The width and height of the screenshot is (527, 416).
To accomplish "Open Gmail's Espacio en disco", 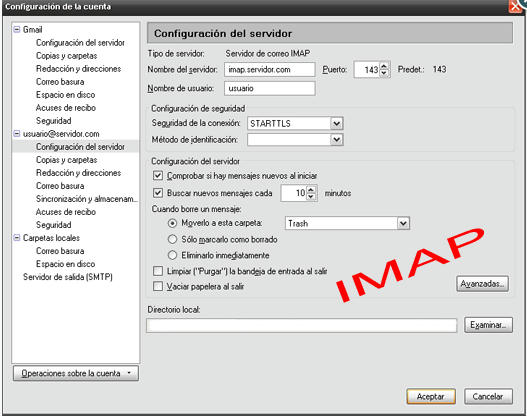I will pos(65,95).
